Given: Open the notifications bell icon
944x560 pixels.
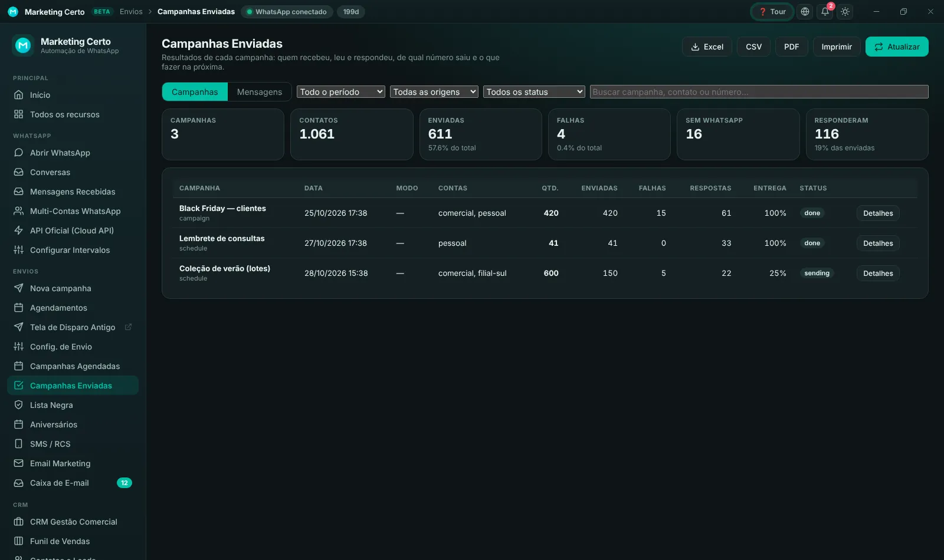Looking at the screenshot, I should 825,12.
